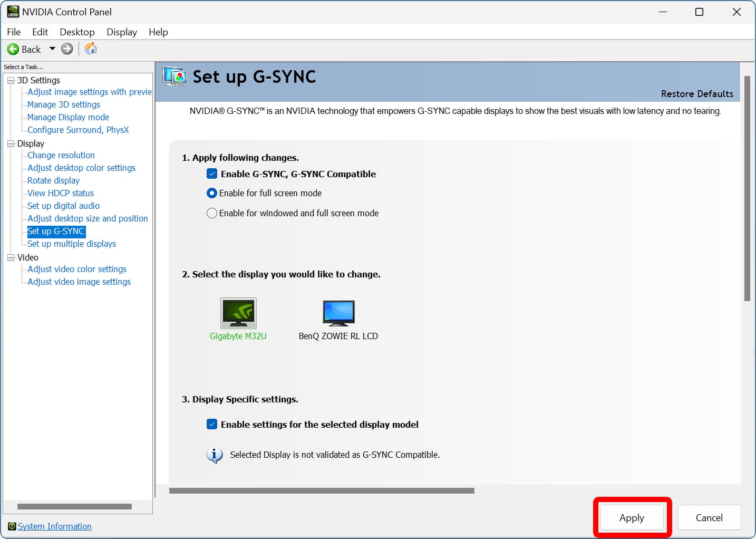Maximize the NVIDIA Control Panel window

click(x=700, y=12)
